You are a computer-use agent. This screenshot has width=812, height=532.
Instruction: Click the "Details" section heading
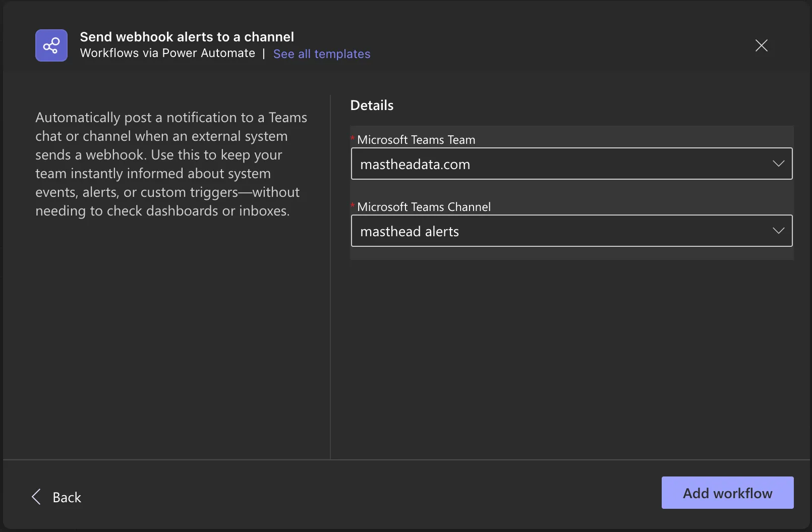(x=372, y=105)
